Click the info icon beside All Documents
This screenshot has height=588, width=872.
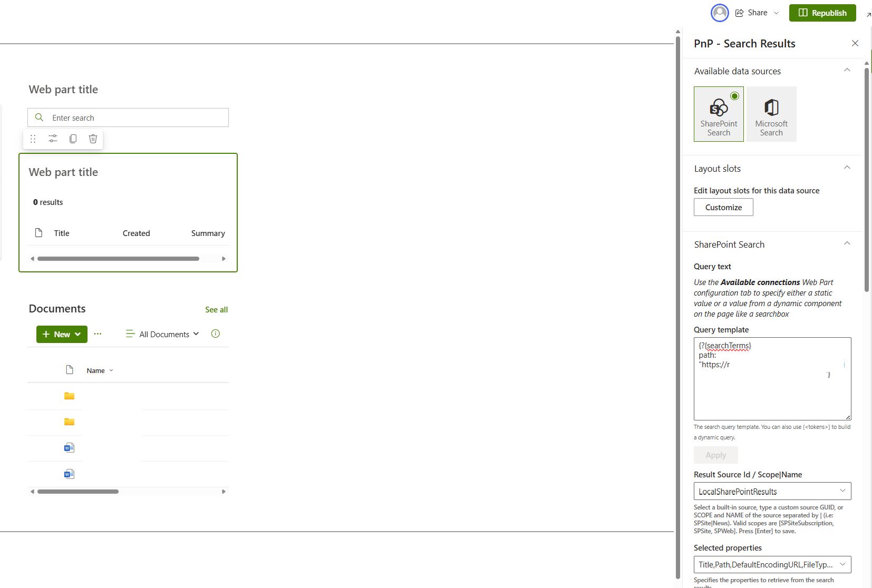(215, 334)
